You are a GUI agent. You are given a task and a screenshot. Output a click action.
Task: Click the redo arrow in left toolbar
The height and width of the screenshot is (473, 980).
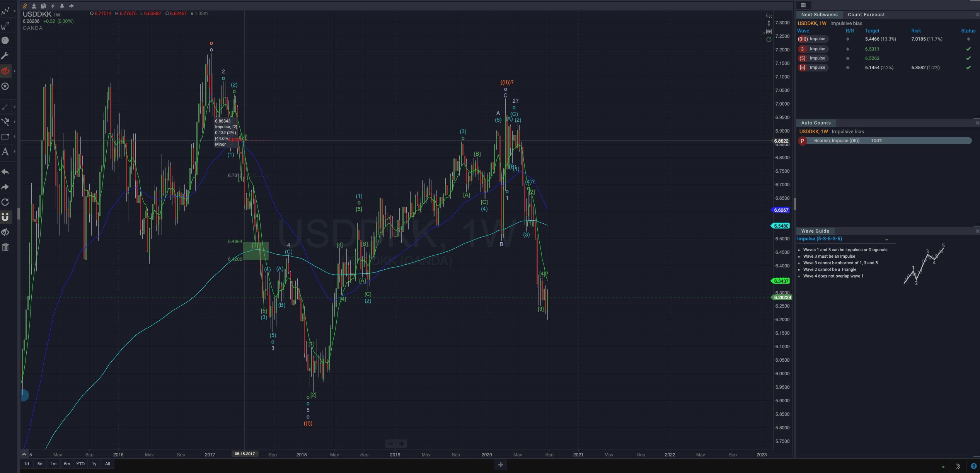coord(5,187)
